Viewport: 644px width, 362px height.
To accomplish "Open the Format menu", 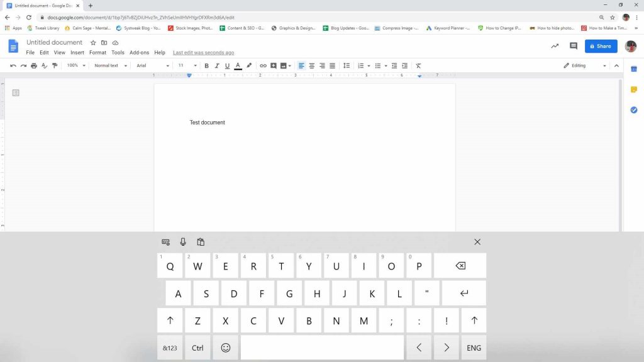I will tap(97, 53).
